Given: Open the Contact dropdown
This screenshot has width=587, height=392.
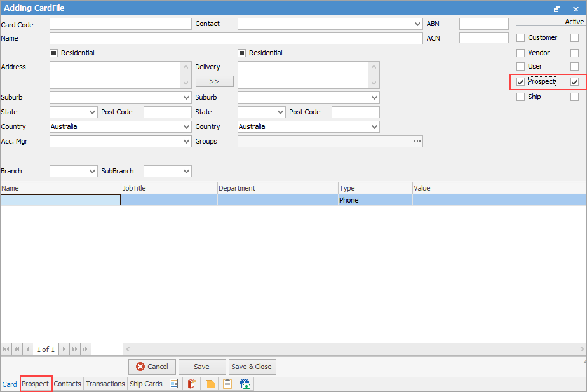Looking at the screenshot, I should click(x=419, y=24).
